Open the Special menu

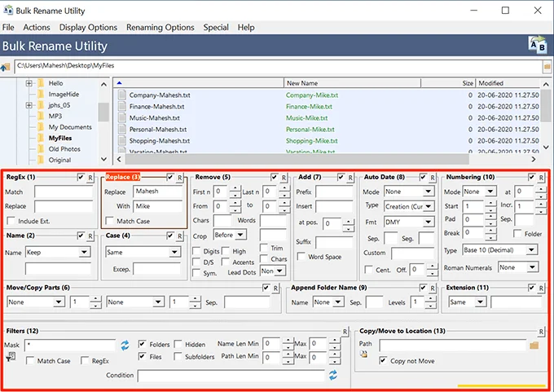point(216,27)
